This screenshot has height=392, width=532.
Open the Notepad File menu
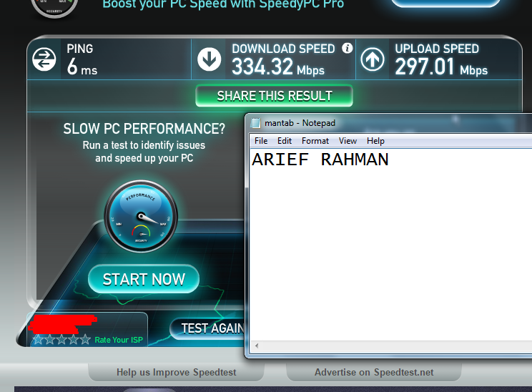coord(261,141)
